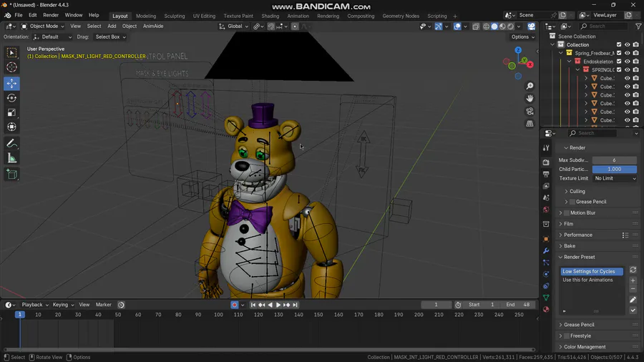Image resolution: width=644 pixels, height=362 pixels.
Task: Open the AnimAide viewport menu
Action: tap(153, 26)
